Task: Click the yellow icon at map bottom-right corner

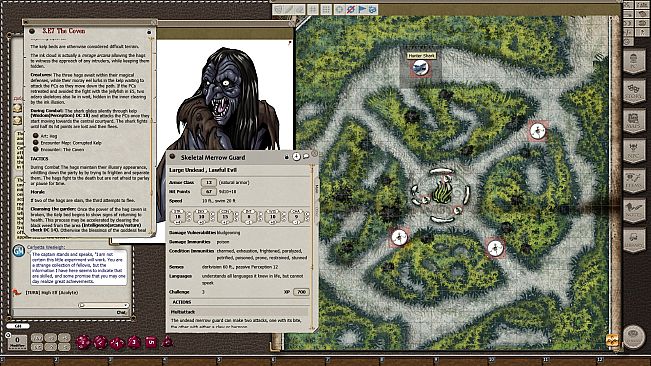Action: pos(612,340)
